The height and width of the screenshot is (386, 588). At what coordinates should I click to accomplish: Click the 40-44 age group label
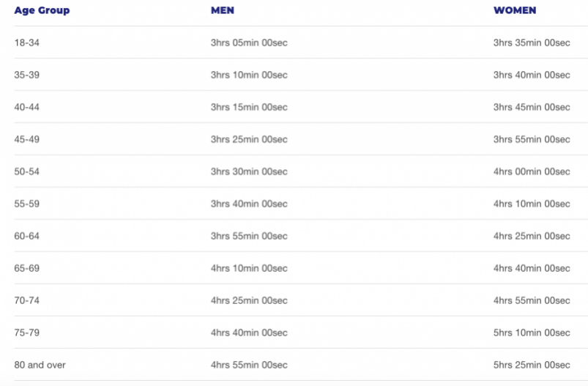coord(26,107)
